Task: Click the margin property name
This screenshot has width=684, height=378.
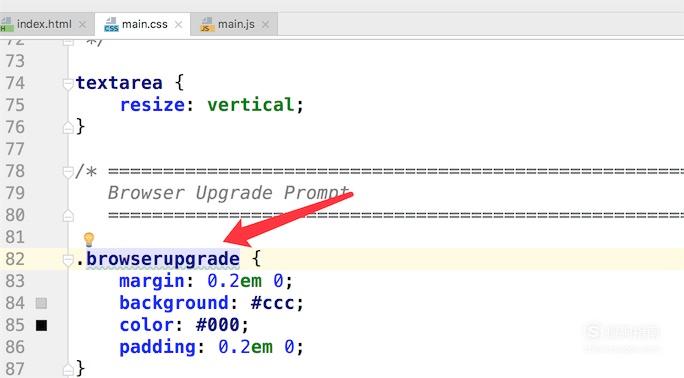Action: 152,281
